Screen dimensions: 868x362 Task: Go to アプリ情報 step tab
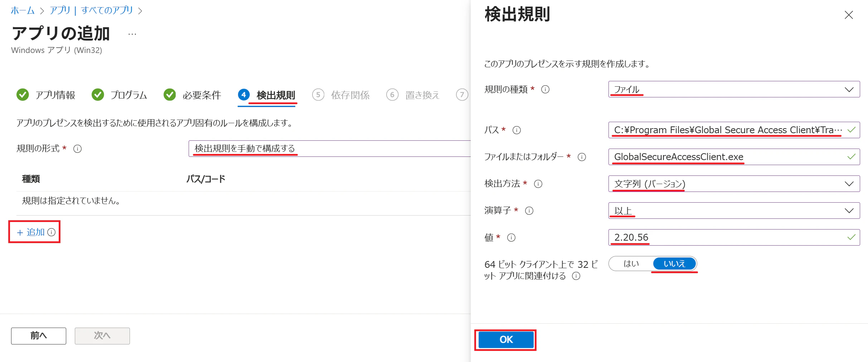(46, 95)
